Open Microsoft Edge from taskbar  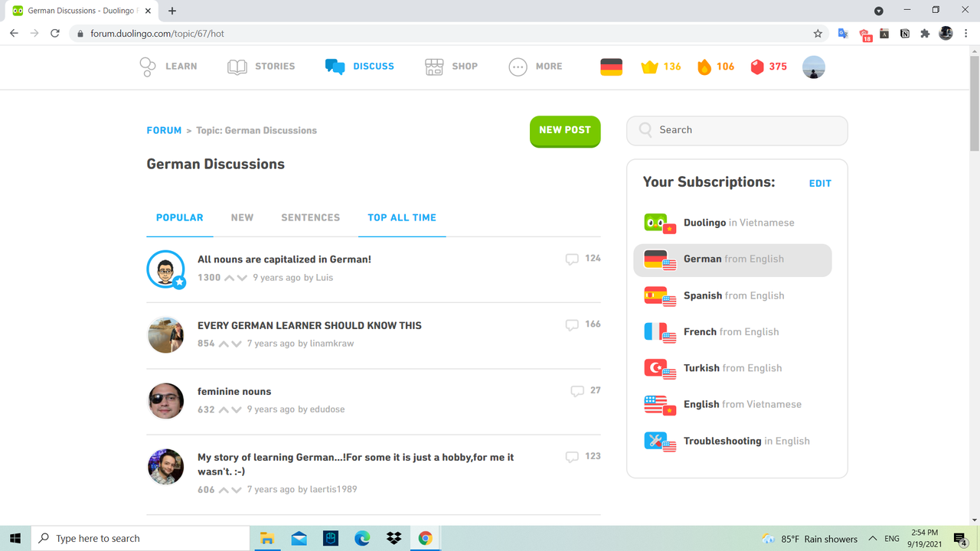click(362, 538)
